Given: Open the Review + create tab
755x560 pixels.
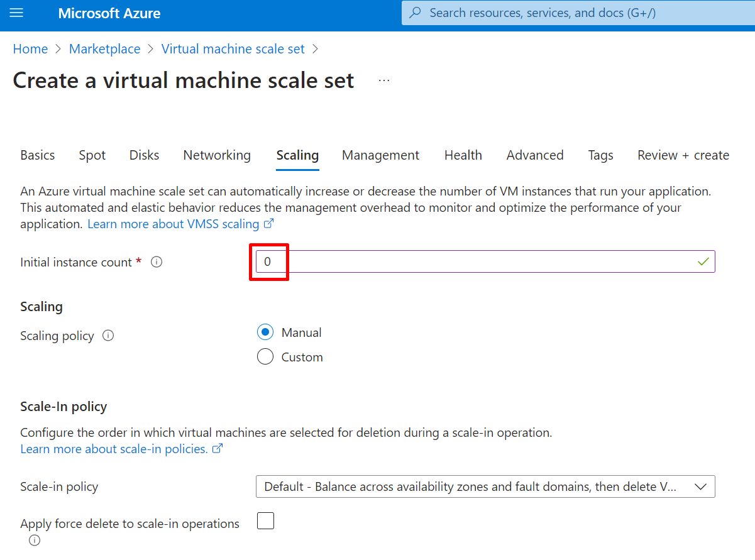Looking at the screenshot, I should coord(683,155).
